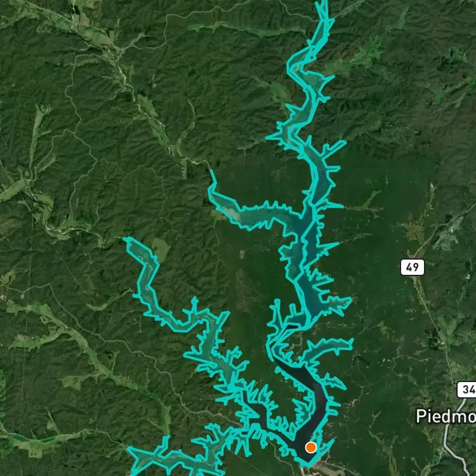Screen dimensions: 476x476
Task: Select the sharp bend in the northern lake channel
Action: [292, 65]
